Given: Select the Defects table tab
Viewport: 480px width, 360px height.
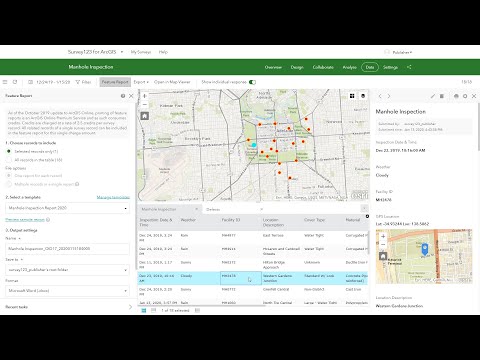Looking at the screenshot, I should point(233,209).
